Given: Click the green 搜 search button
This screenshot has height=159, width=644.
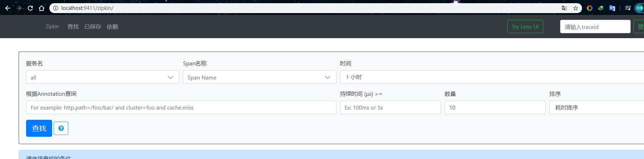Looking at the screenshot, I should click(x=639, y=26).
